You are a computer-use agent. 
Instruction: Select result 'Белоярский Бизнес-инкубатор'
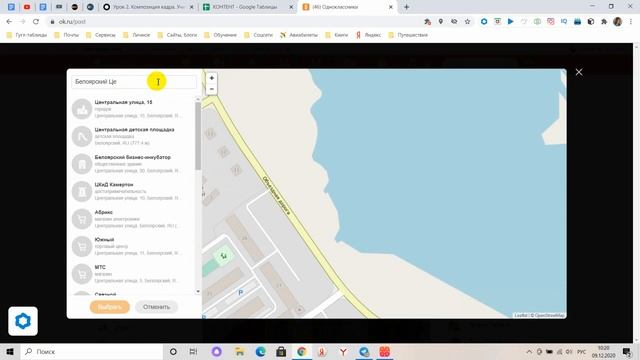click(x=132, y=164)
